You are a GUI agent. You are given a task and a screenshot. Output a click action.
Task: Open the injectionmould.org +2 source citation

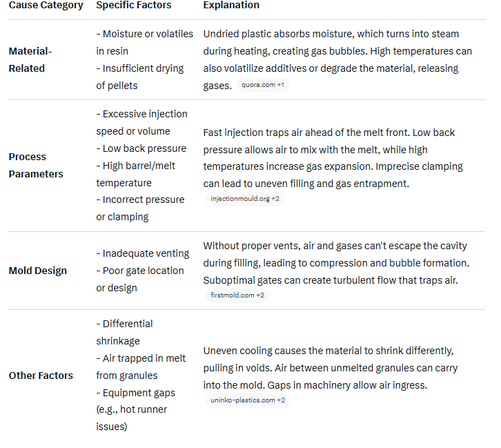tap(245, 199)
